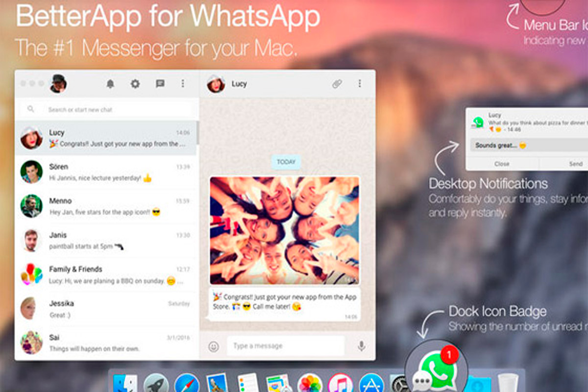Record a voice message with microphone
588x392 pixels.
362,346
